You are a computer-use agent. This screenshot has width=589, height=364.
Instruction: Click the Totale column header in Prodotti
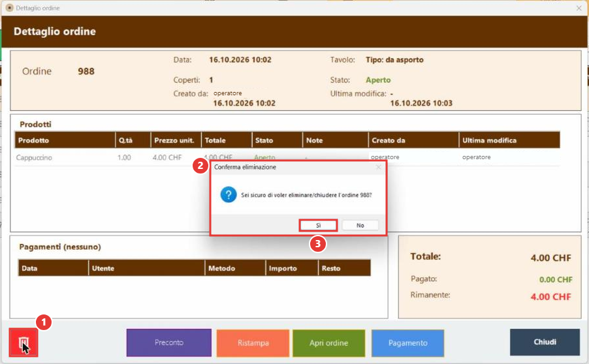227,140
